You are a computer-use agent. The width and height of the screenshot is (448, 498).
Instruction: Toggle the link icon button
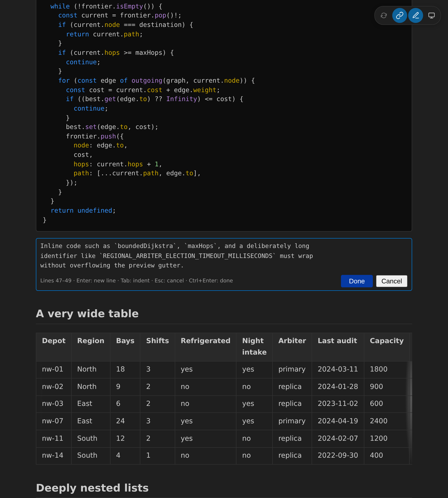[400, 15]
